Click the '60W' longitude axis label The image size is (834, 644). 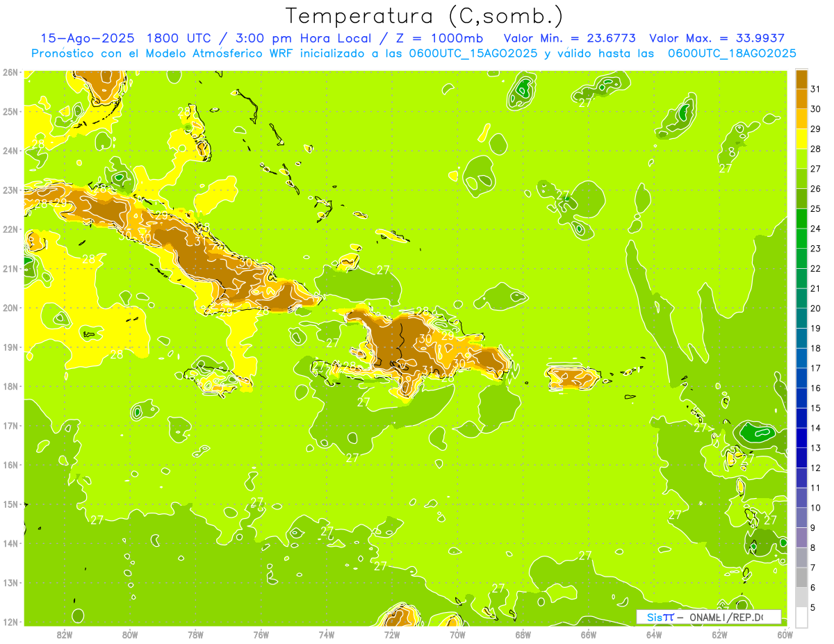tap(784, 634)
